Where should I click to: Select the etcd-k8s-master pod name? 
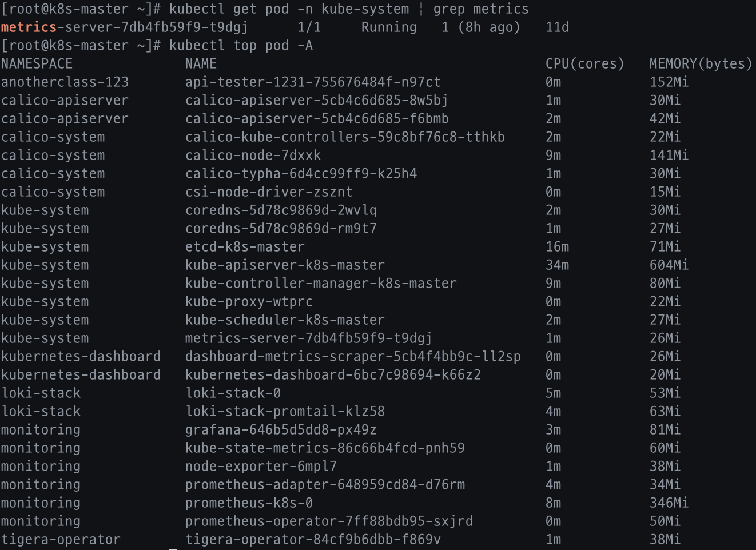pyautogui.click(x=245, y=246)
